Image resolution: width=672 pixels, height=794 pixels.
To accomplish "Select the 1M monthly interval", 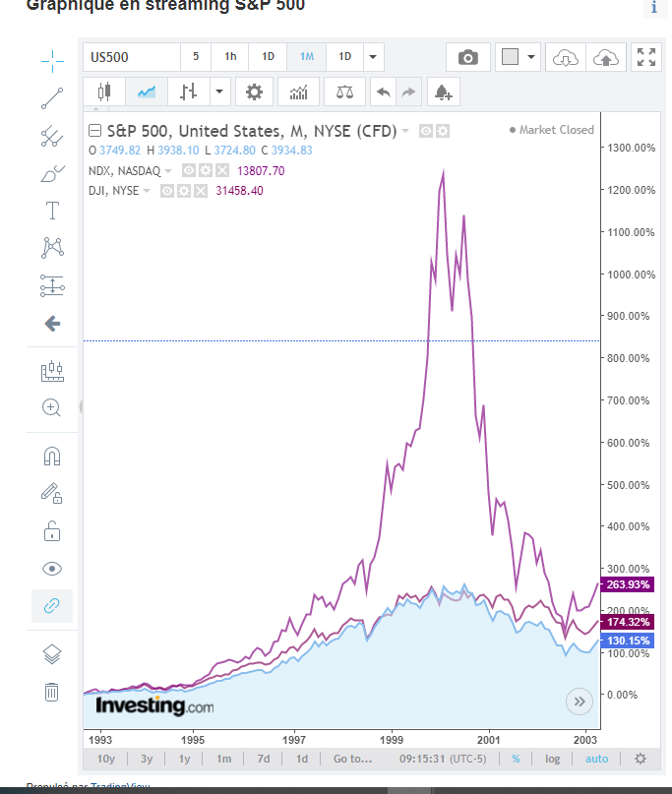I will [306, 57].
